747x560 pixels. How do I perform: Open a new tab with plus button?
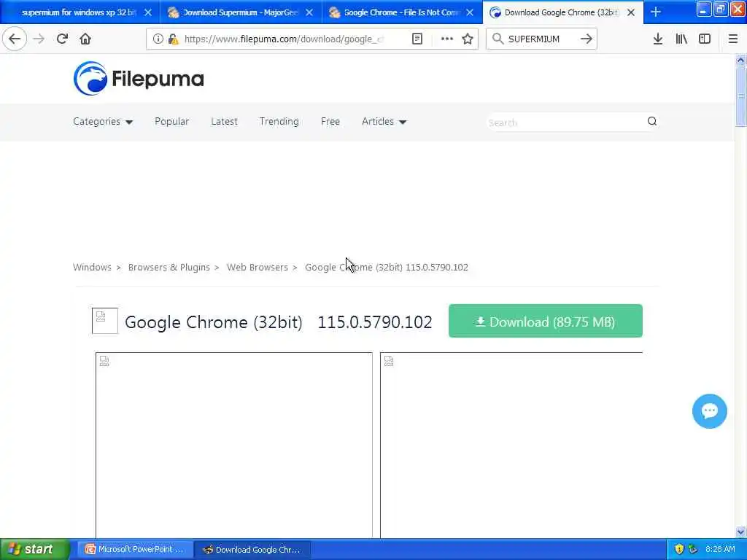click(656, 12)
